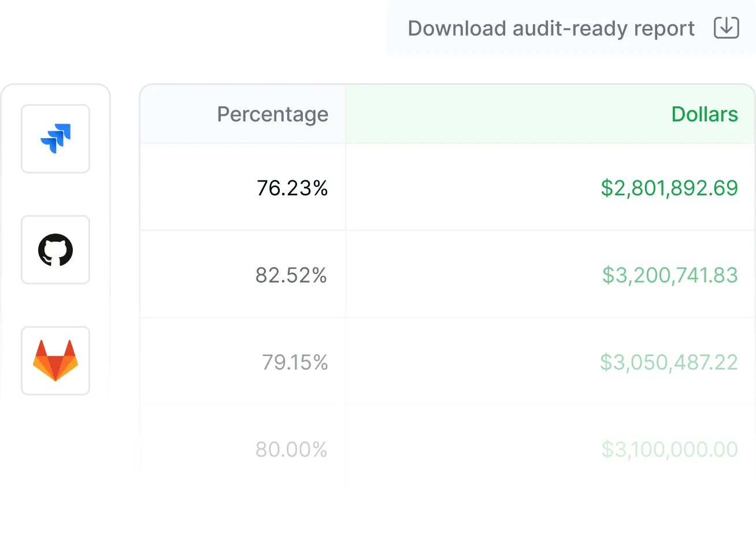Click the 76.23% percentage cell
Screen dimensions: 756x548
click(292, 188)
